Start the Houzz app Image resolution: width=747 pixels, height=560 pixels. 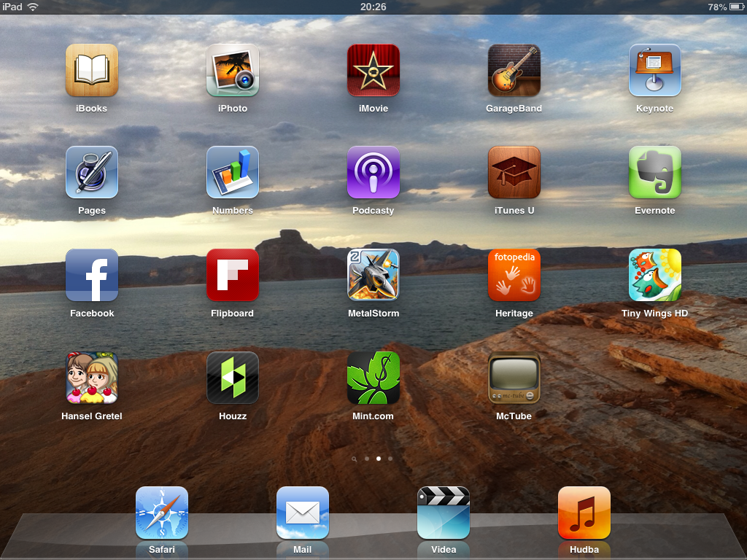tap(232, 378)
